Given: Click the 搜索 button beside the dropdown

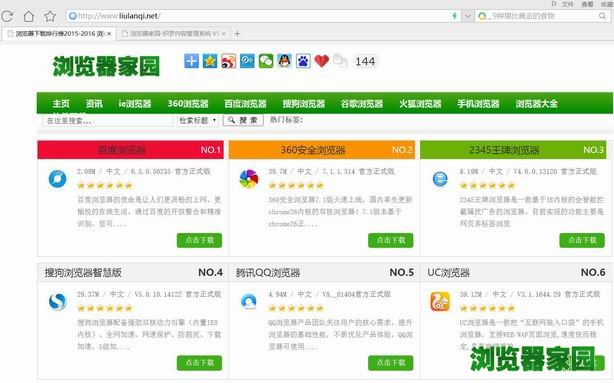Looking at the screenshot, I should coord(243,120).
